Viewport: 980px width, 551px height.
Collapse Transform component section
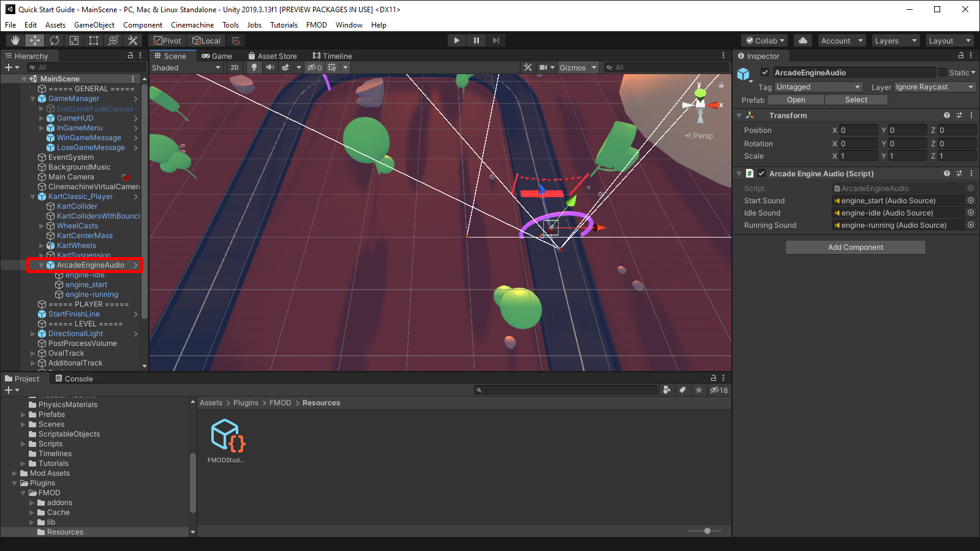[739, 115]
